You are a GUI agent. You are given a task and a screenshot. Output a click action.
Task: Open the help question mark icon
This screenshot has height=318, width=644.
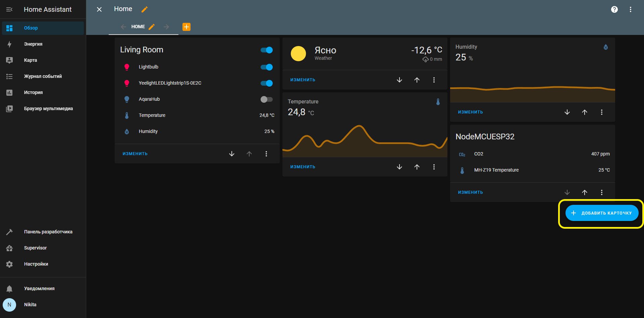point(614,9)
